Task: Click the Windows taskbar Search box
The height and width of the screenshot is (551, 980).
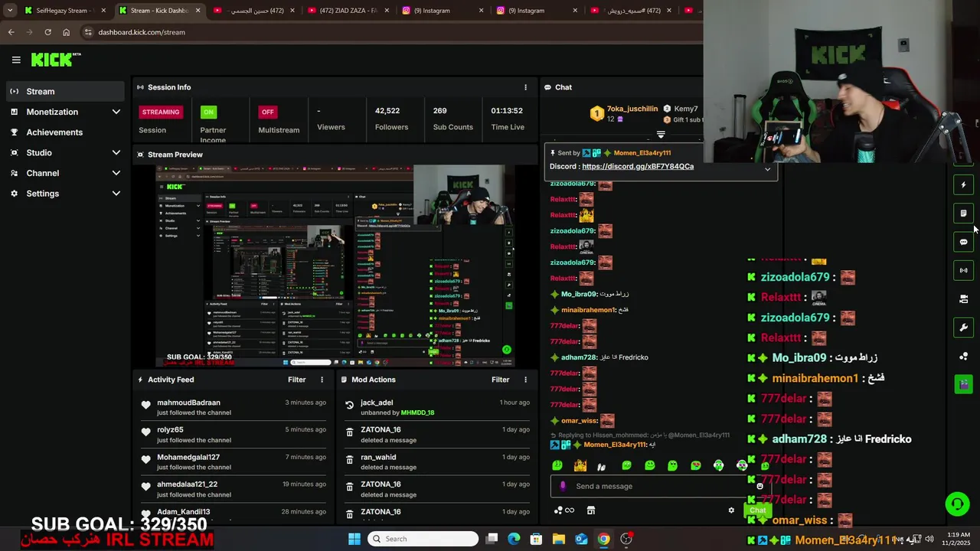Action: [x=423, y=539]
